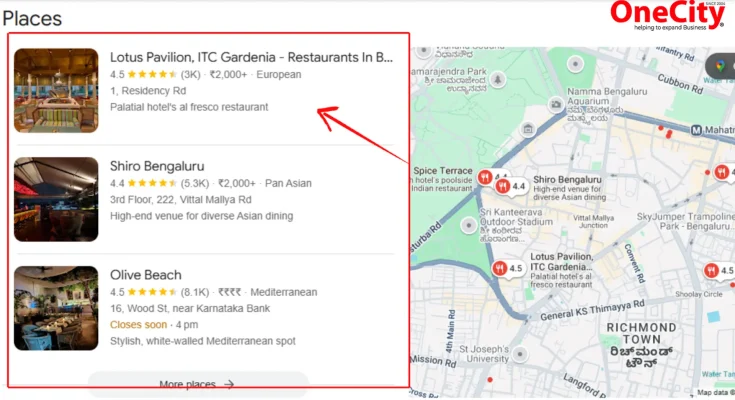735x400 pixels.
Task: Click the Map data attribution text
Action: pos(713,393)
